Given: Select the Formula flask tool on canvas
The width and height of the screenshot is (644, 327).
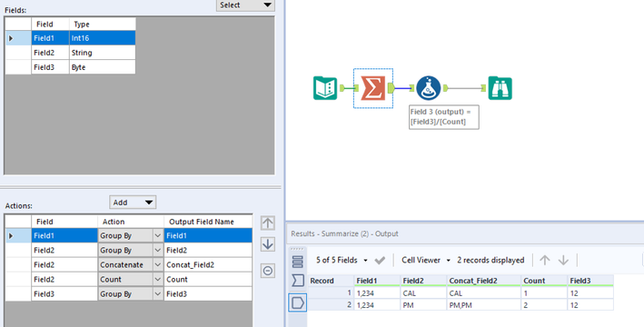Looking at the screenshot, I should click(x=429, y=88).
